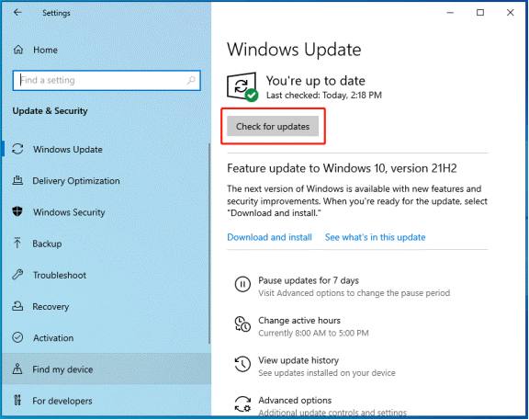Click the Delivery Optimization sidebar icon
529x420 pixels.
point(17,181)
